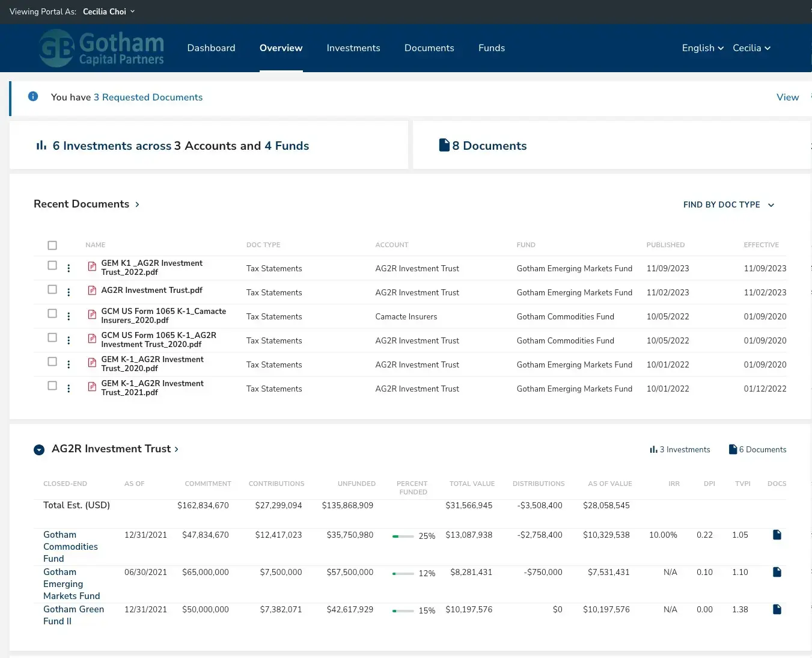Open the FIND BY DOC TYPE dropdown
The width and height of the screenshot is (812, 658).
728,204
